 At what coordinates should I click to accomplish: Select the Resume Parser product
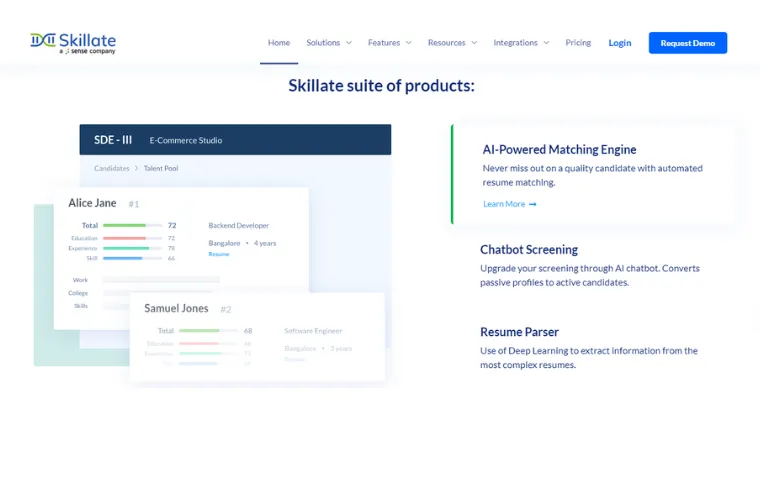pos(519,332)
